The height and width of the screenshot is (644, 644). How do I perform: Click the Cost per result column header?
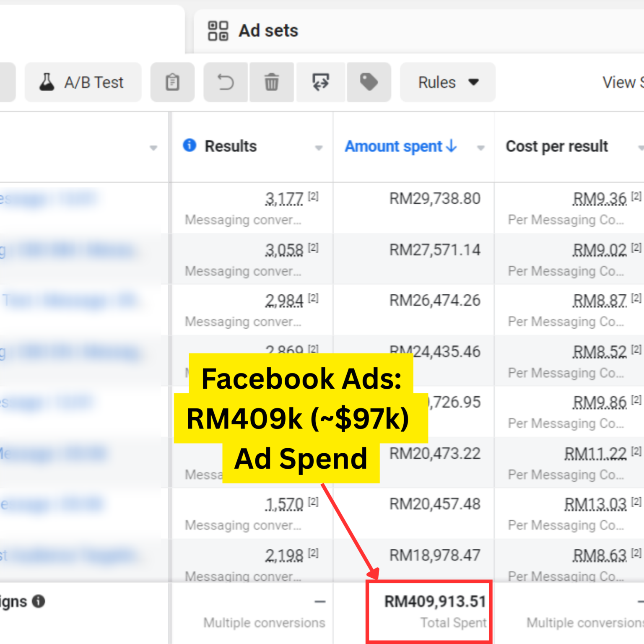tap(556, 146)
